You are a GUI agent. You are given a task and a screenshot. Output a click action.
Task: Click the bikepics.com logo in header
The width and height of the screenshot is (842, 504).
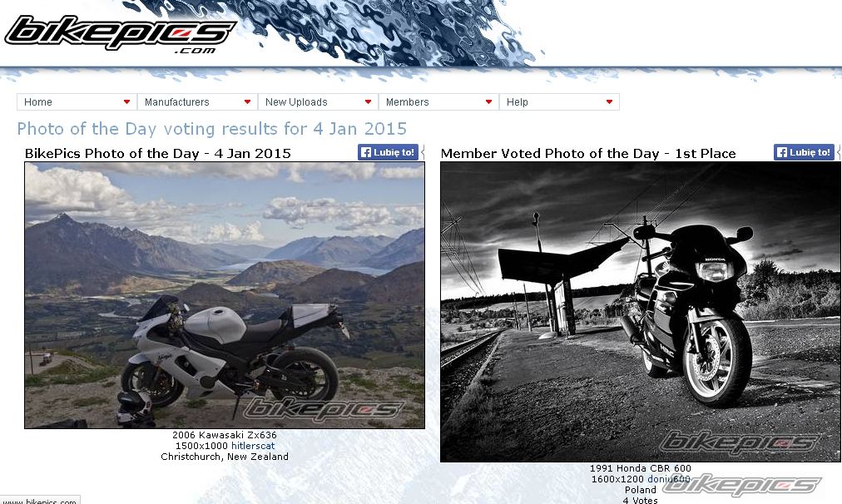click(x=121, y=34)
